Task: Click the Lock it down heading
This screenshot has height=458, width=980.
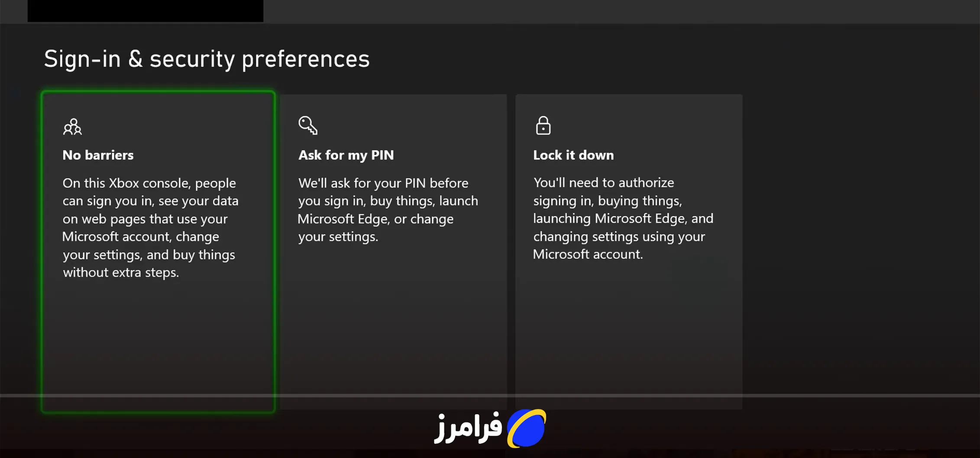Action: pos(573,155)
